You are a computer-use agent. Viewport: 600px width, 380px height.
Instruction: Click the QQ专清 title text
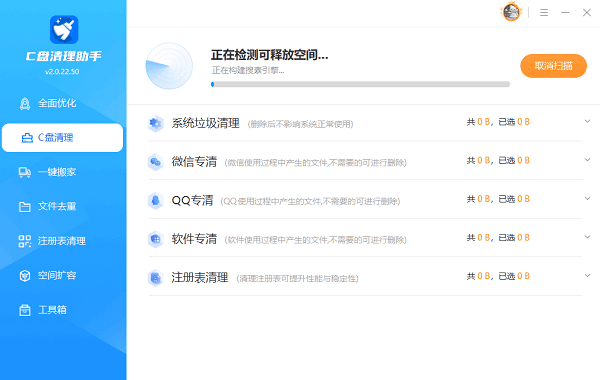[192, 201]
